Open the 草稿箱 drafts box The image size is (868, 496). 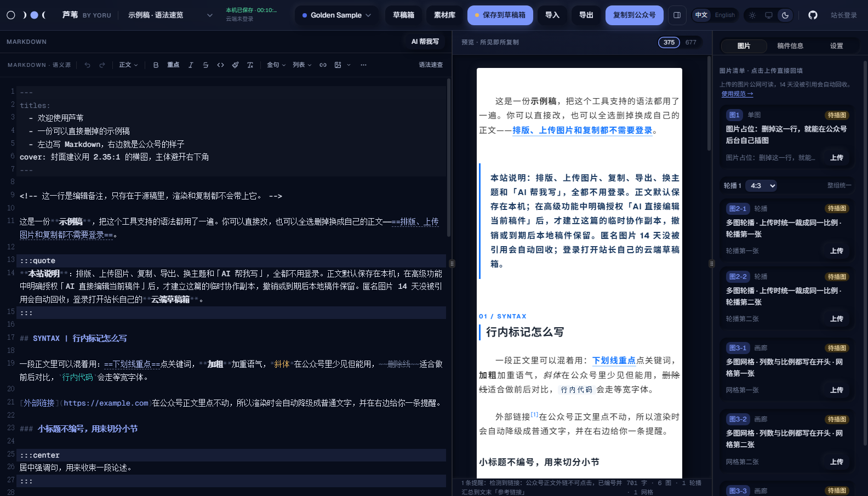tap(403, 15)
